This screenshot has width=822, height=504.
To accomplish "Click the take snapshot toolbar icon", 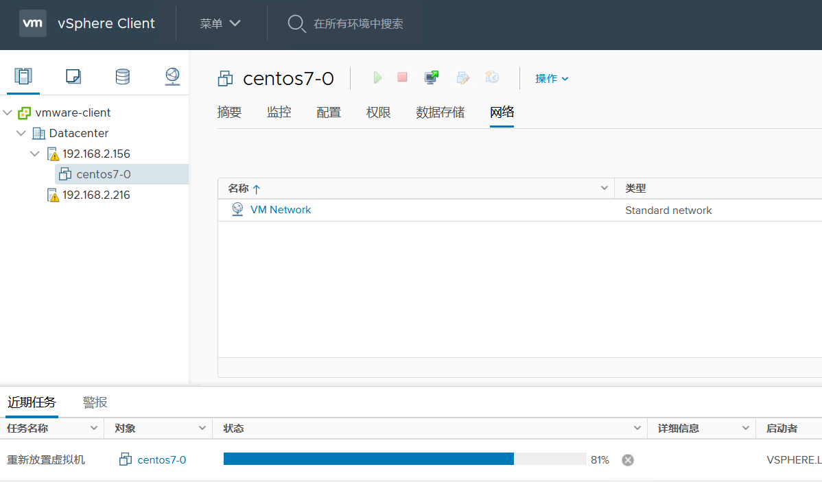I will pyautogui.click(x=492, y=77).
